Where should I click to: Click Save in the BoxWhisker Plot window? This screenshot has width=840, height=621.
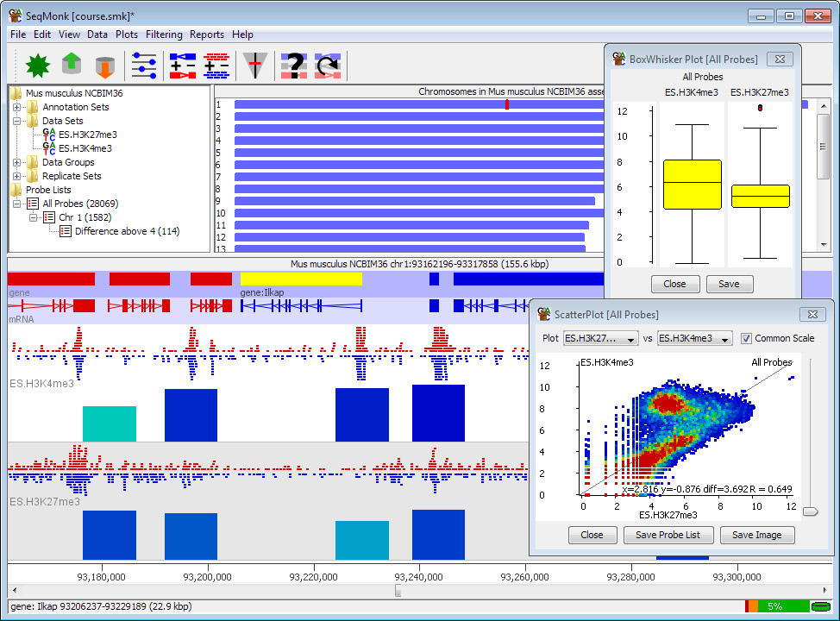point(729,284)
